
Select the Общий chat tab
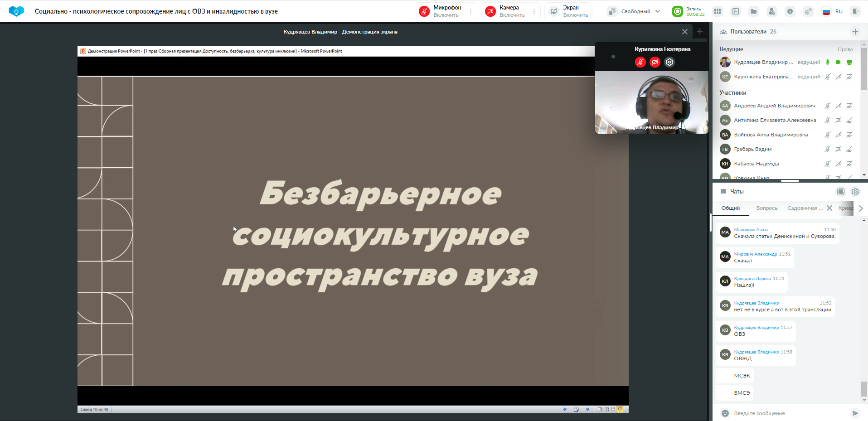click(731, 208)
